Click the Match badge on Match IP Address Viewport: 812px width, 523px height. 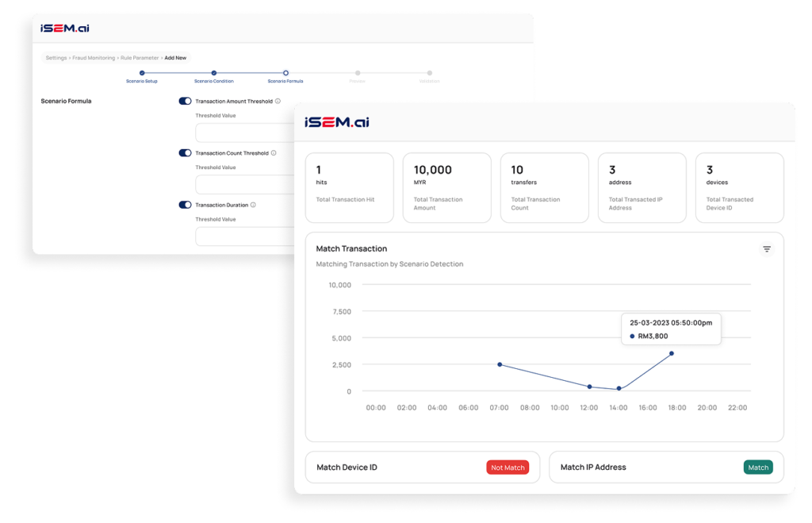click(x=758, y=467)
